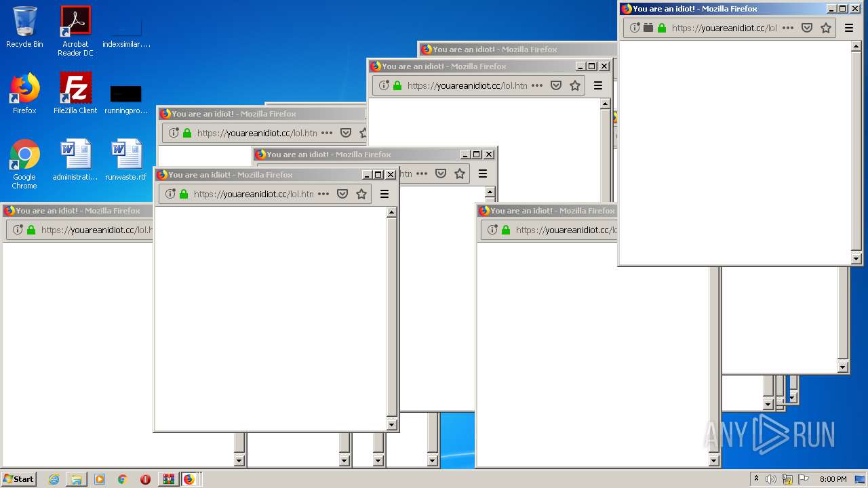Select runwaste.rtf document on desktop
This screenshot has height=488, width=868.
126,160
